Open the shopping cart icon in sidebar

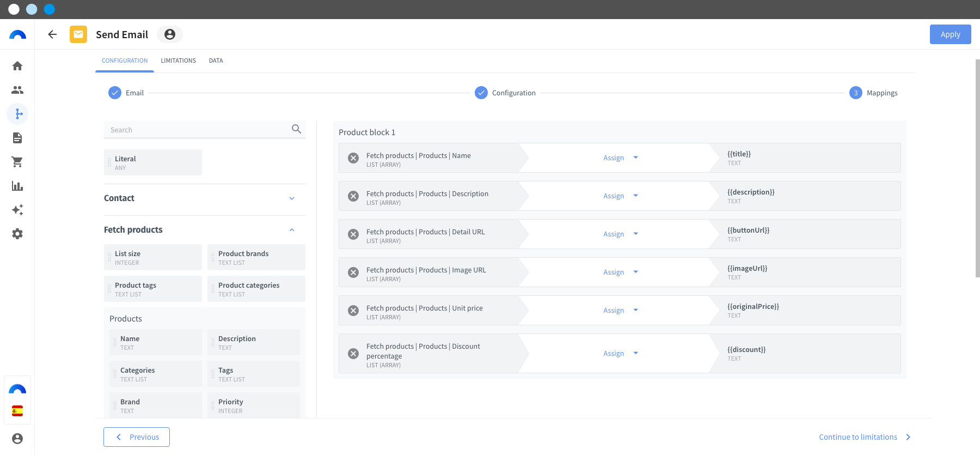(17, 162)
